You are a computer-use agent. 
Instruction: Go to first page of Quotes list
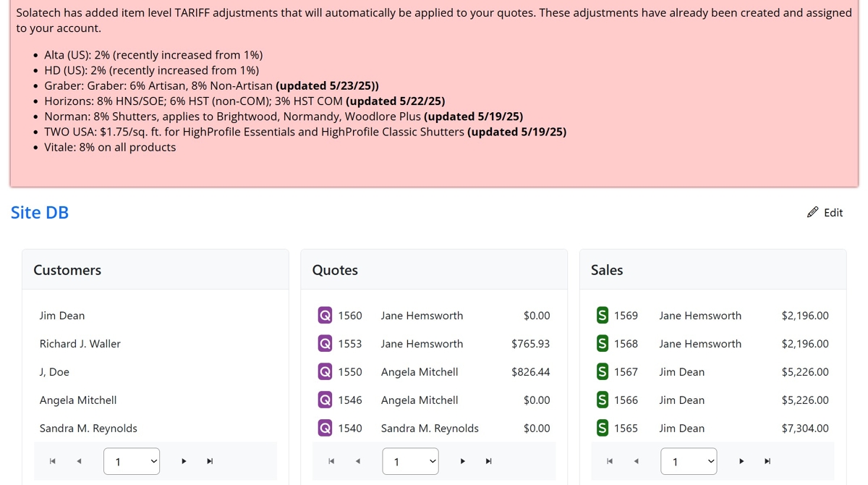[331, 461]
